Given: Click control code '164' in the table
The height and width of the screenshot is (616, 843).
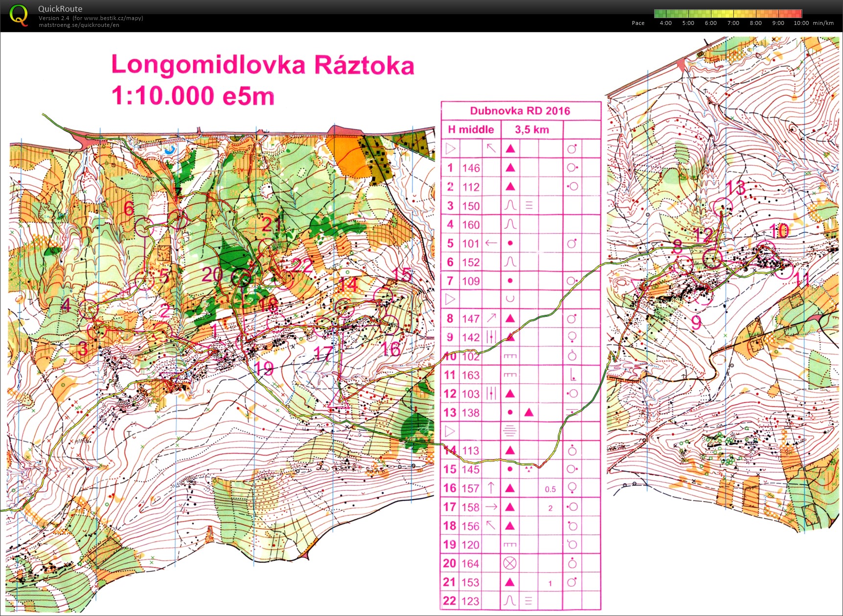Looking at the screenshot, I should (471, 563).
